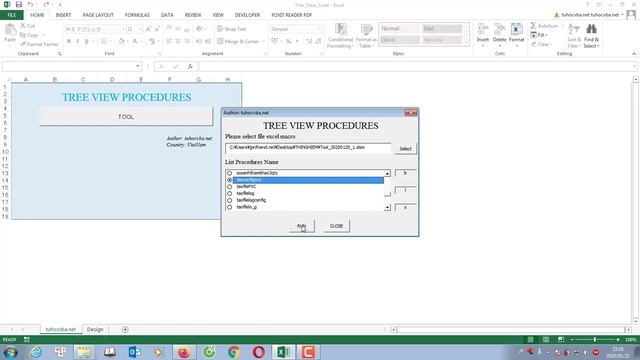Click the zoom slider handle in status bar

pos(595,340)
